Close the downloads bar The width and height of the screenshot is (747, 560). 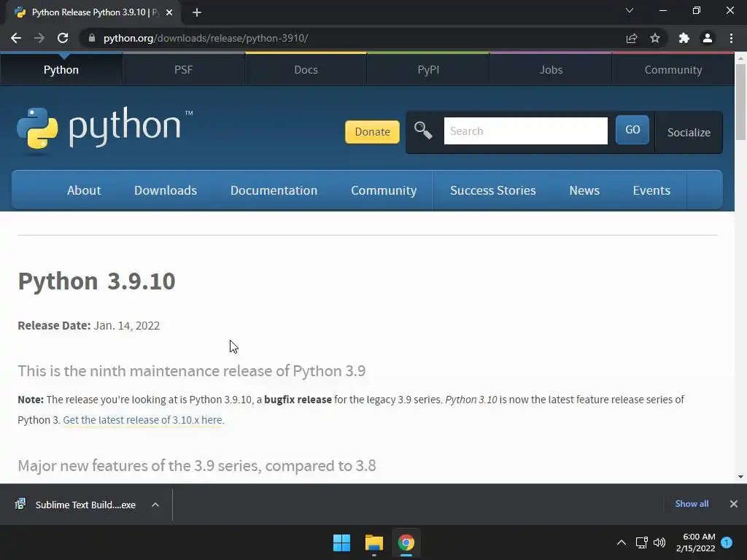click(734, 504)
